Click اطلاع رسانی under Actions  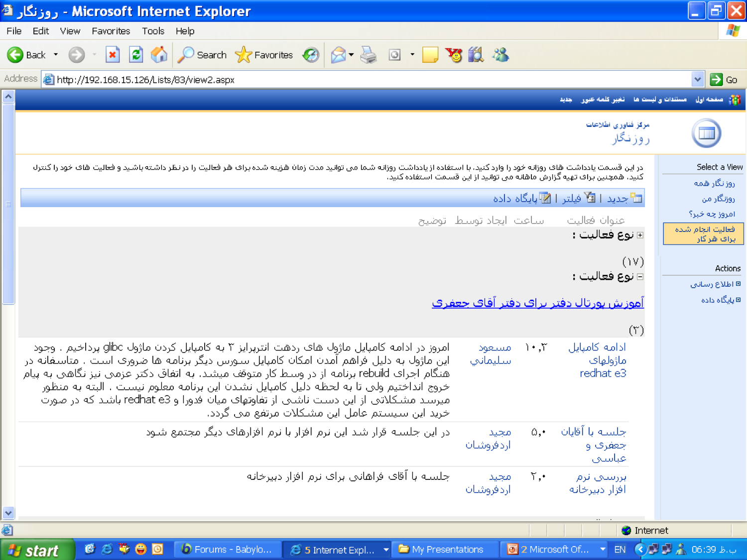(712, 284)
